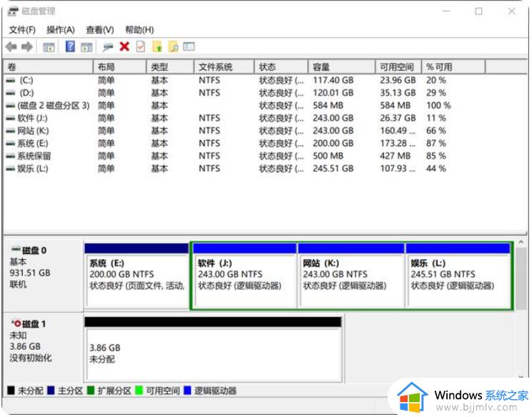
Task: Click the view settings list icon
Action: (x=189, y=46)
